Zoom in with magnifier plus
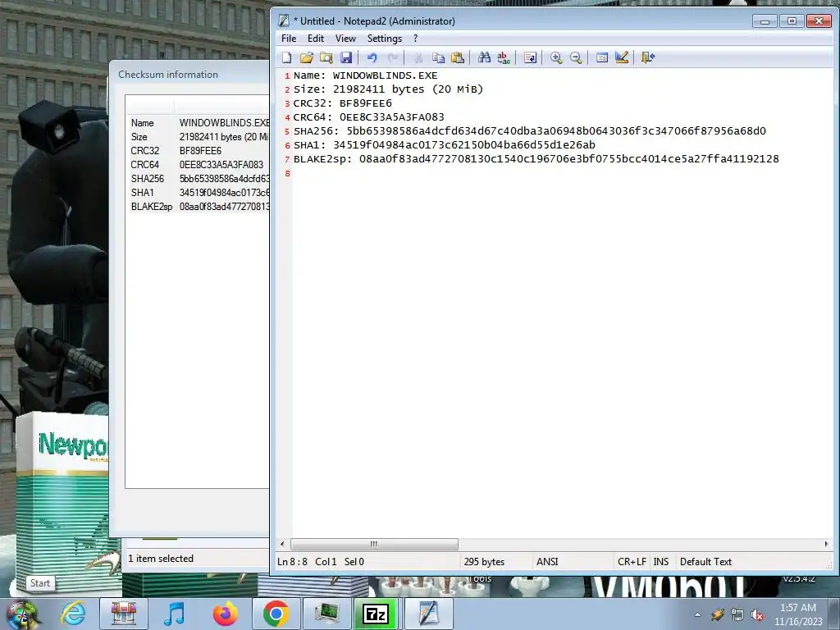840x630 pixels. tap(556, 58)
